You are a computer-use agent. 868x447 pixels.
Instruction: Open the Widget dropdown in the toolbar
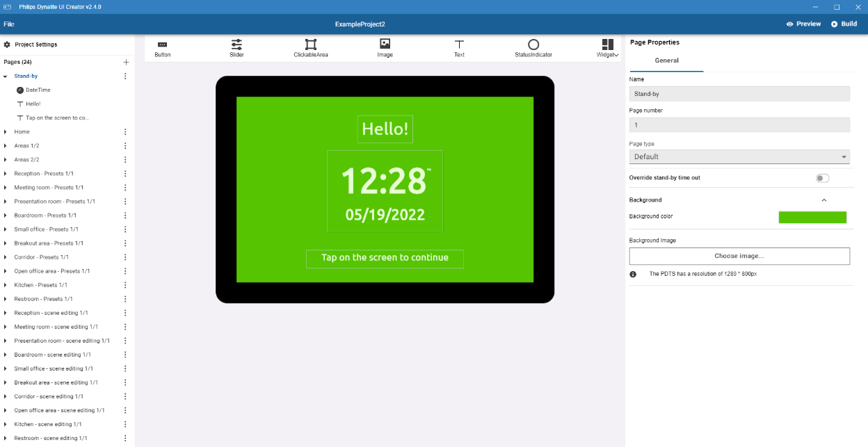607,47
